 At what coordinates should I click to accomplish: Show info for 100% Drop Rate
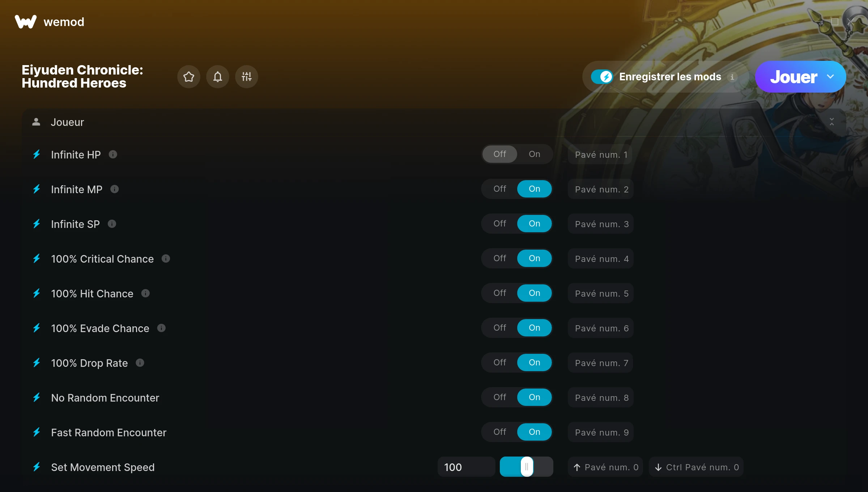[140, 363]
